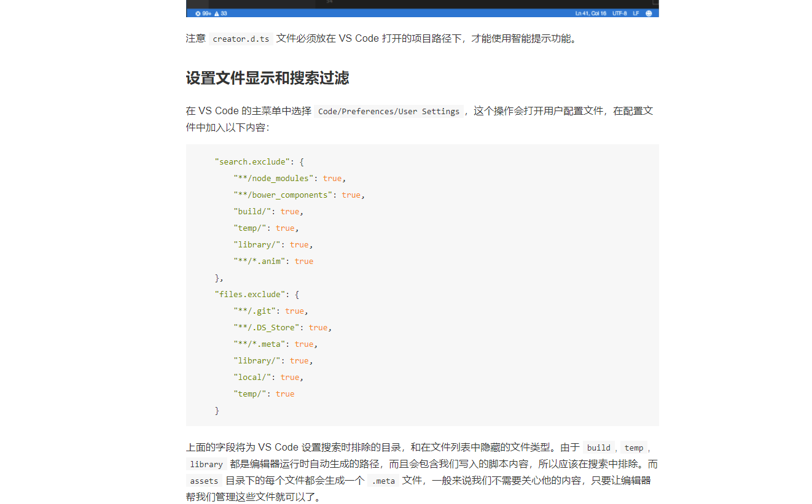The height and width of the screenshot is (504, 812).
Task: Click the smiley feedback icon in status bar
Action: coord(649,13)
